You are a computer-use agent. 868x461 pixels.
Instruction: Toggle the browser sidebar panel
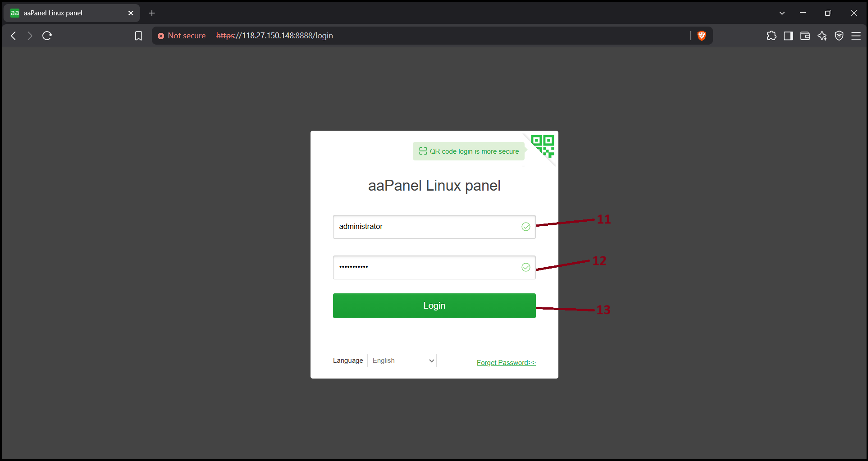[x=788, y=36]
